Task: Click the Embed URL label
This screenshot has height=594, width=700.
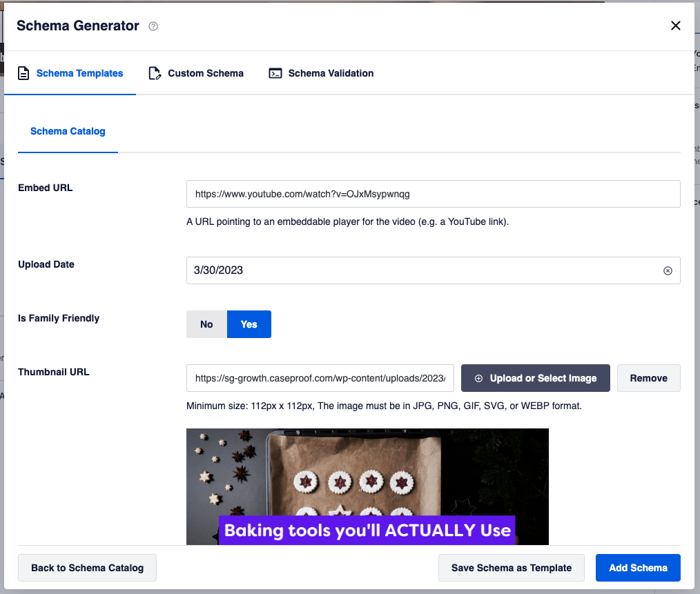Action: (x=45, y=188)
